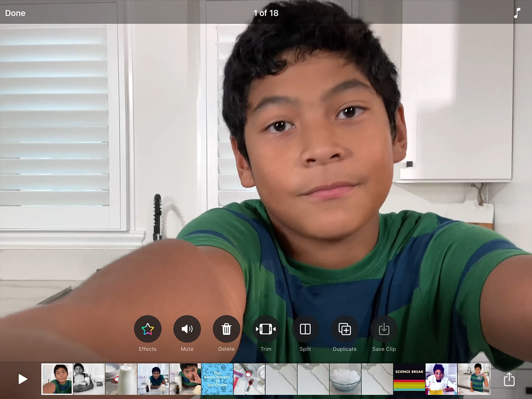532x399 pixels.
Task: Select the ice bowl clip in the timeline
Action: point(345,379)
